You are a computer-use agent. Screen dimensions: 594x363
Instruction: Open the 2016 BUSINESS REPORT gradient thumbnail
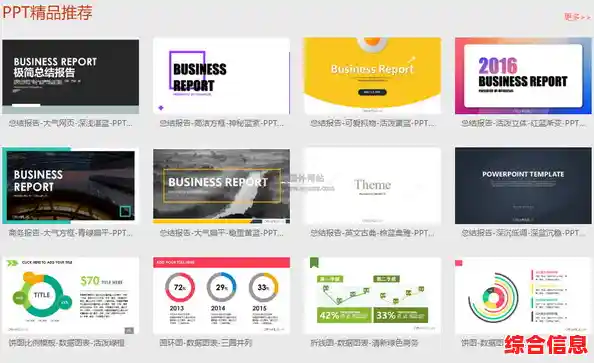(523, 76)
